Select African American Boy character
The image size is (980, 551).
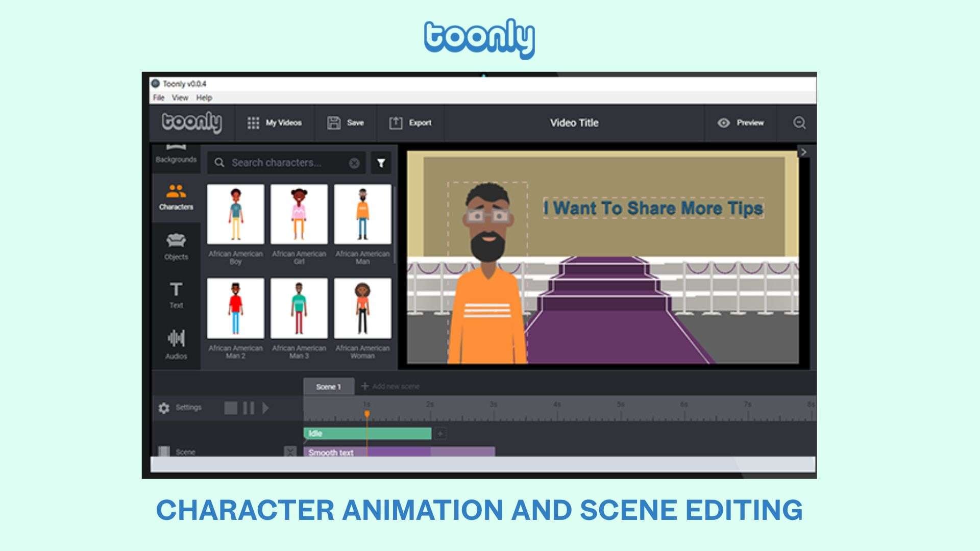click(235, 225)
